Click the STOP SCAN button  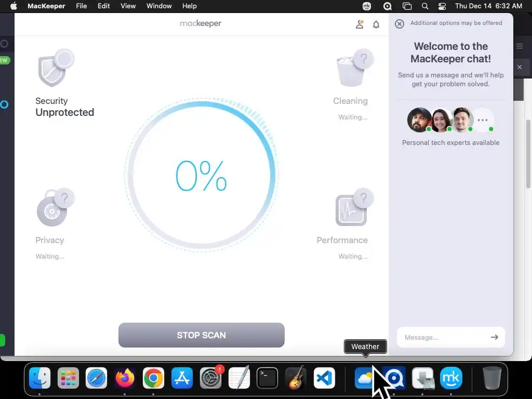click(201, 335)
